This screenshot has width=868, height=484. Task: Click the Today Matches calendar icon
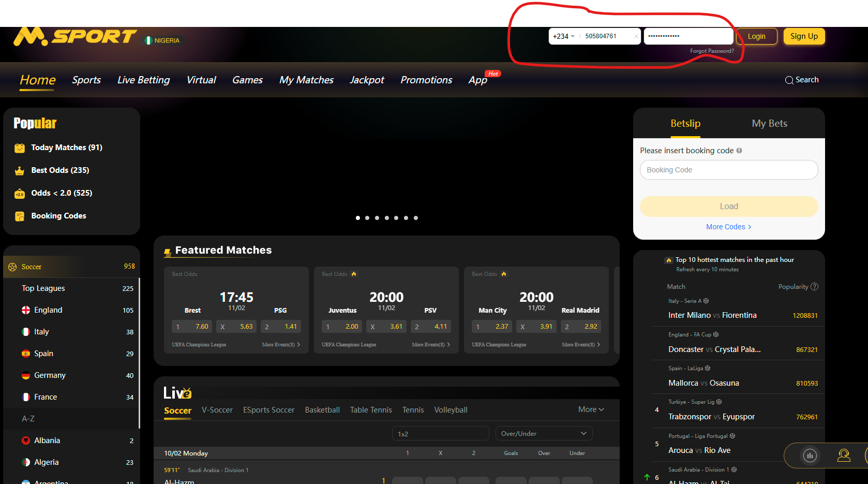point(19,148)
